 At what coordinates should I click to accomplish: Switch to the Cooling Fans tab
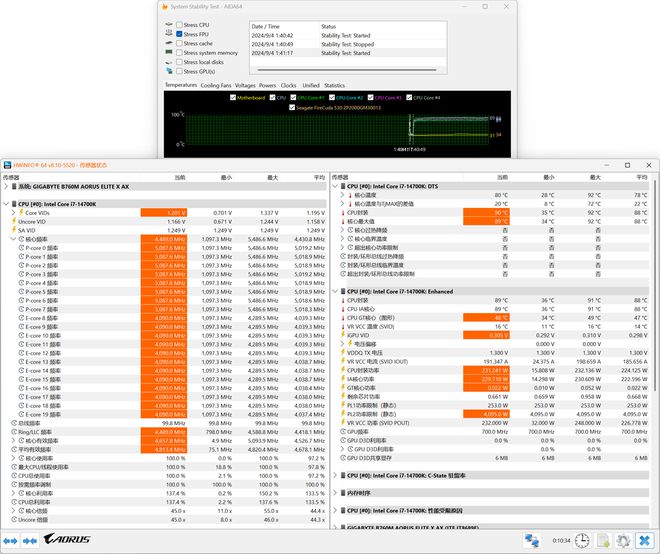[215, 86]
